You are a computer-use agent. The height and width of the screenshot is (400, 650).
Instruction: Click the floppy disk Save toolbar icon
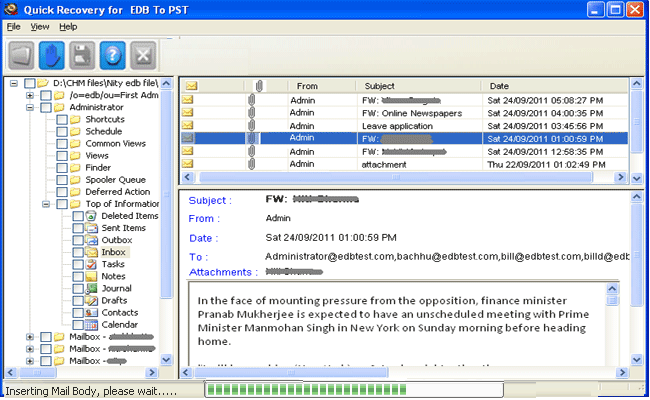coord(82,55)
